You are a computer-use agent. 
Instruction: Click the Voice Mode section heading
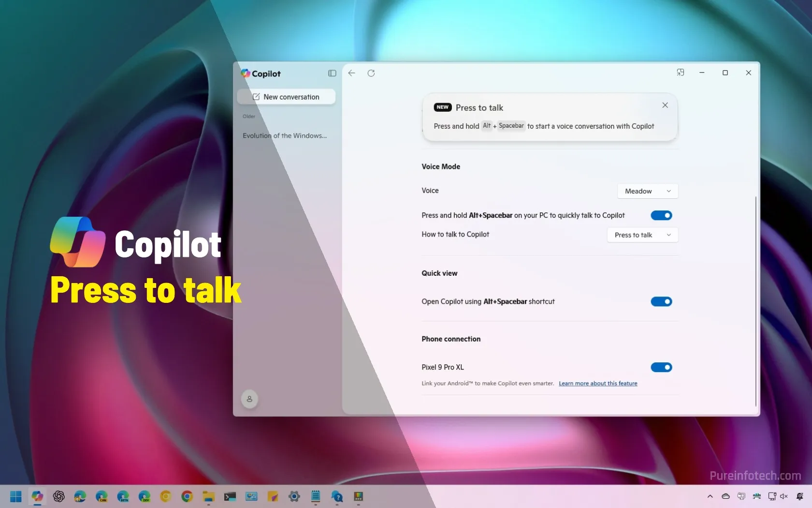(x=441, y=166)
